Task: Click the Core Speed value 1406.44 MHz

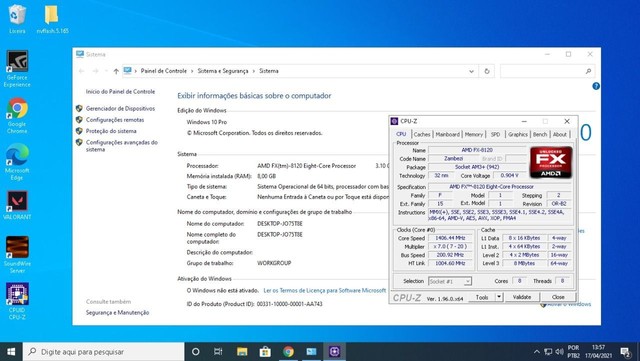Action: click(x=450, y=238)
